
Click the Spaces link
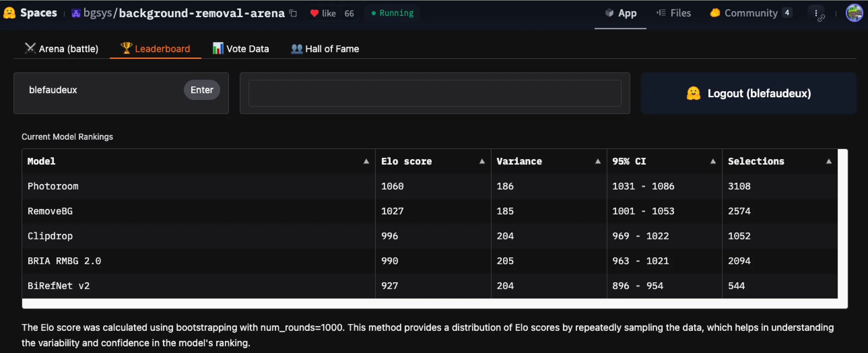(38, 13)
